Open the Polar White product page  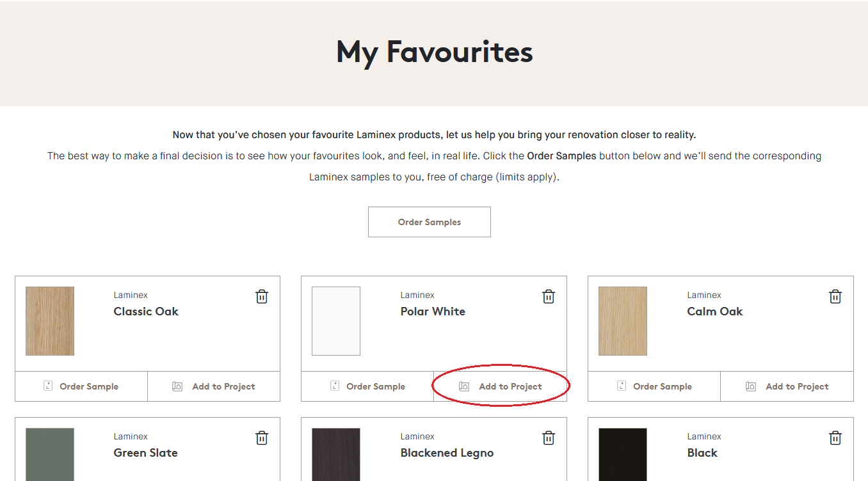pyautogui.click(x=433, y=311)
